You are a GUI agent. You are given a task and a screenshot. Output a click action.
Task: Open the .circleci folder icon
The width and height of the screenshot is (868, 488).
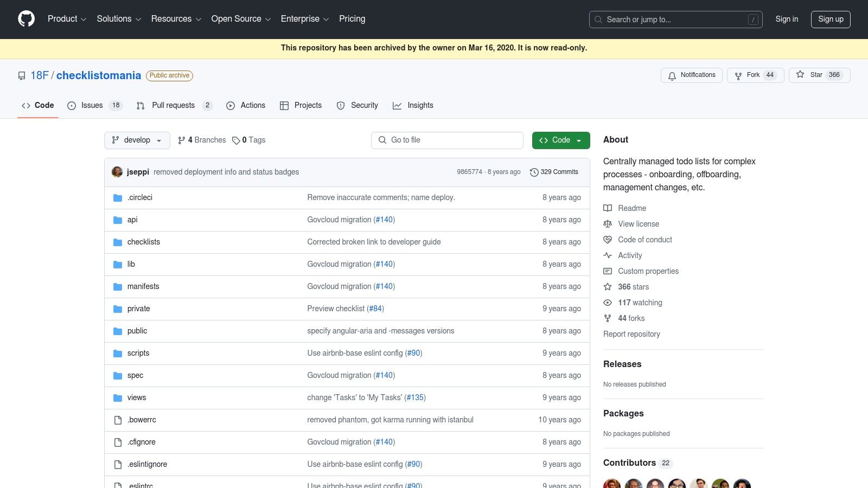click(x=118, y=198)
